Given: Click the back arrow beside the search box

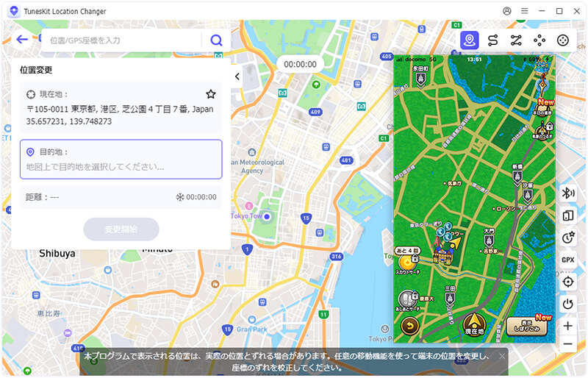Looking at the screenshot, I should click(22, 40).
